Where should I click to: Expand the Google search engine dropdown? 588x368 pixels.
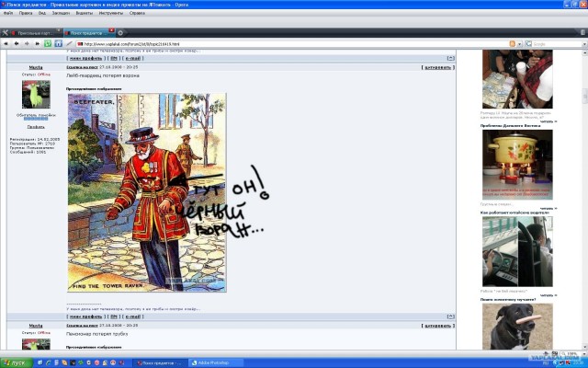[x=584, y=44]
